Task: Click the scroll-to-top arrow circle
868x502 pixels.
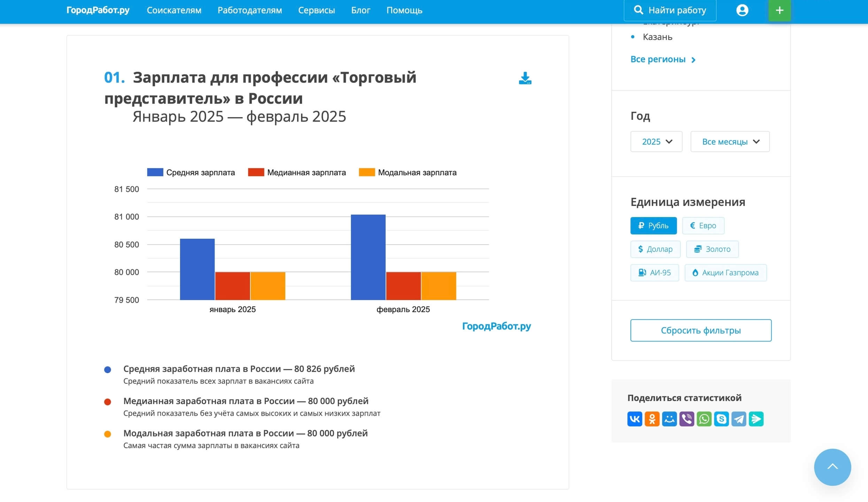Action: pyautogui.click(x=832, y=467)
